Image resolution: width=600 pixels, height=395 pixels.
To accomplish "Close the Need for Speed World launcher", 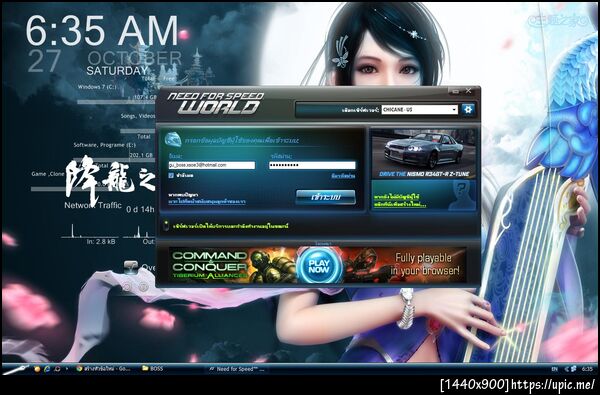I will pos(468,91).
